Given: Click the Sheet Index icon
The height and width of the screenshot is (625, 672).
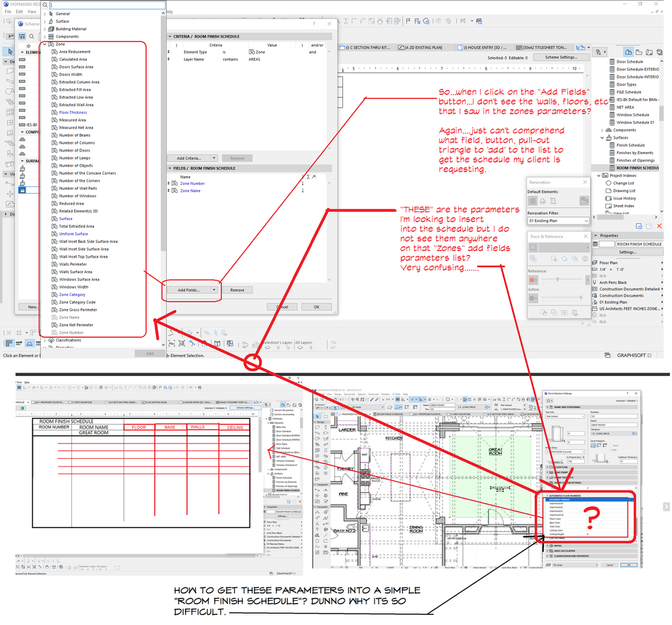Looking at the screenshot, I should (608, 206).
